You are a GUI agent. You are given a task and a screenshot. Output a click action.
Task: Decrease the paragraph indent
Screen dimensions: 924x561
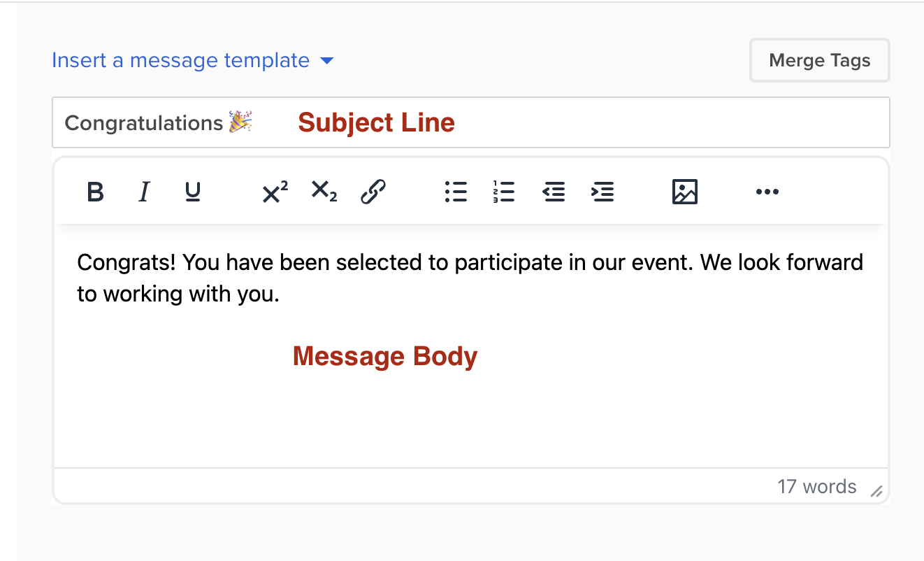point(554,192)
